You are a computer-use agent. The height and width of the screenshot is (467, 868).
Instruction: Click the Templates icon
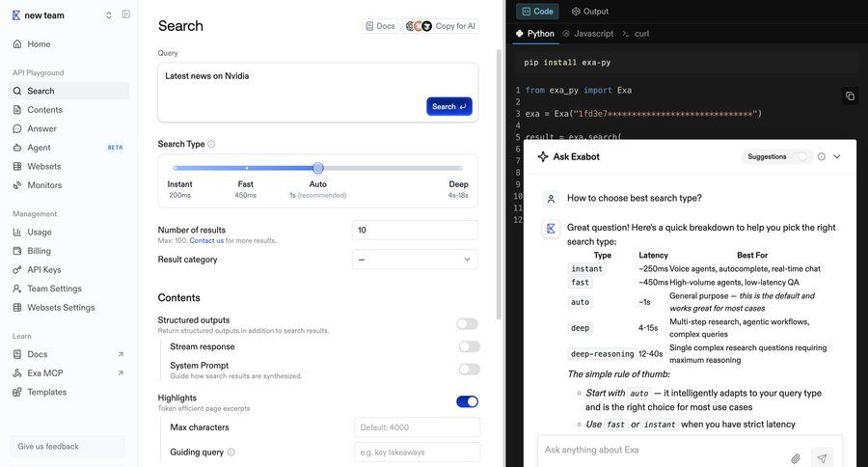pos(17,392)
